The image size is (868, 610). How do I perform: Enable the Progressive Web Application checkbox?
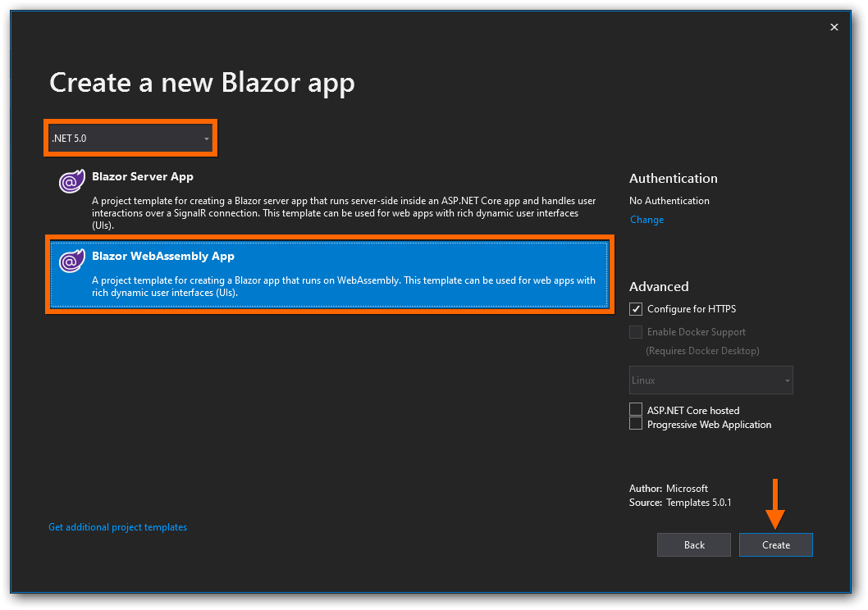pyautogui.click(x=636, y=424)
